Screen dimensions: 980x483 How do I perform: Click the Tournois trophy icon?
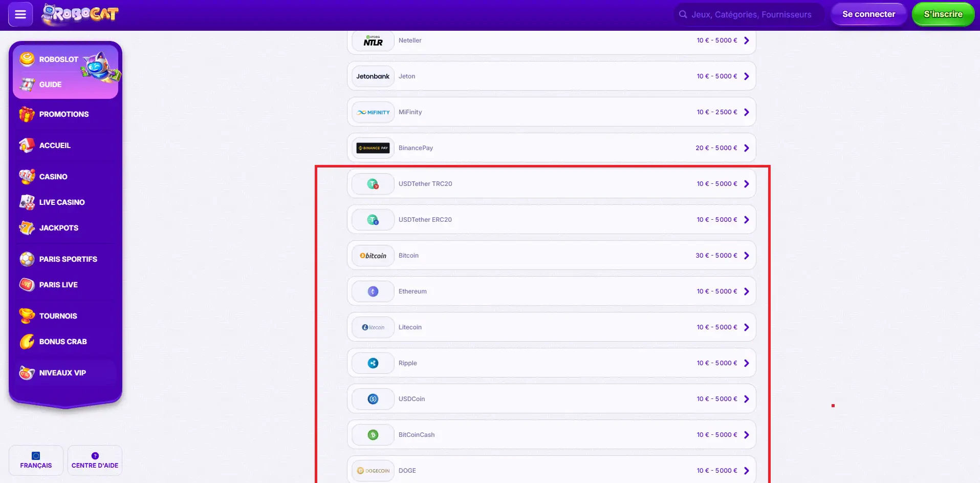tap(27, 316)
